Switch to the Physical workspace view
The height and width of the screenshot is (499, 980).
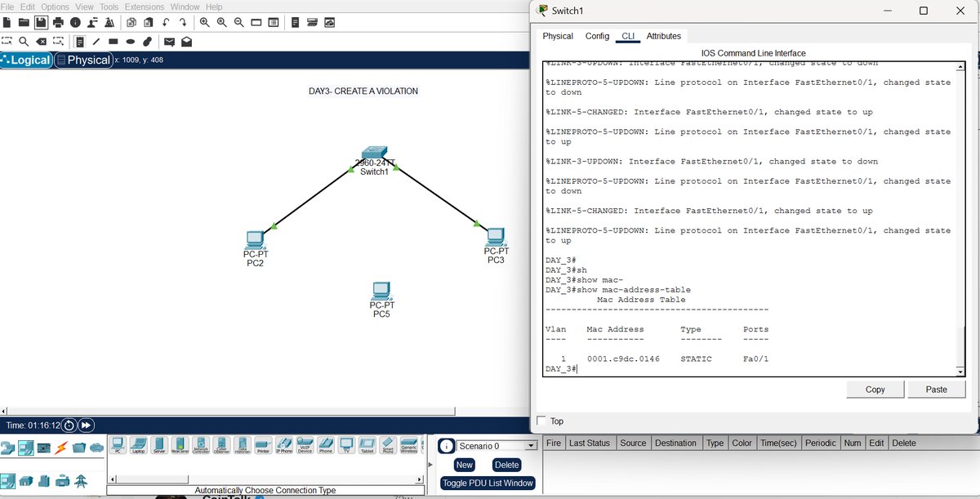point(83,60)
